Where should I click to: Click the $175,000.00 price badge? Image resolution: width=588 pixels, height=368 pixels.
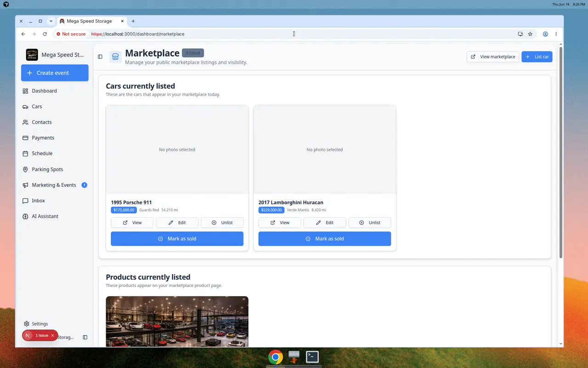pyautogui.click(x=124, y=210)
